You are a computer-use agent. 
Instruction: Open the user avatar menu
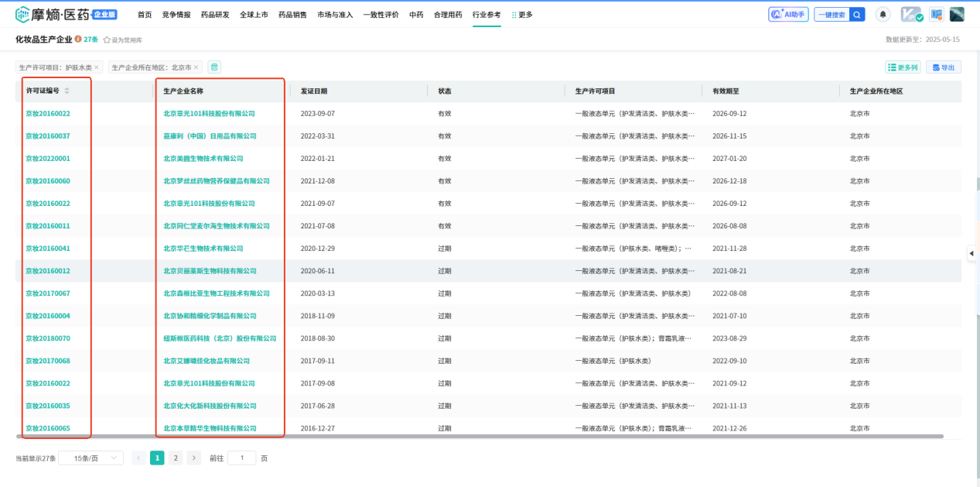tap(957, 15)
